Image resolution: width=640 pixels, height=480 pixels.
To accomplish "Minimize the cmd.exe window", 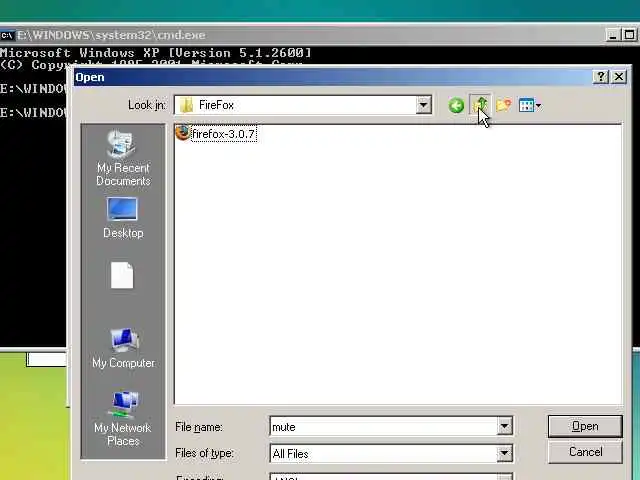I will (x=612, y=35).
